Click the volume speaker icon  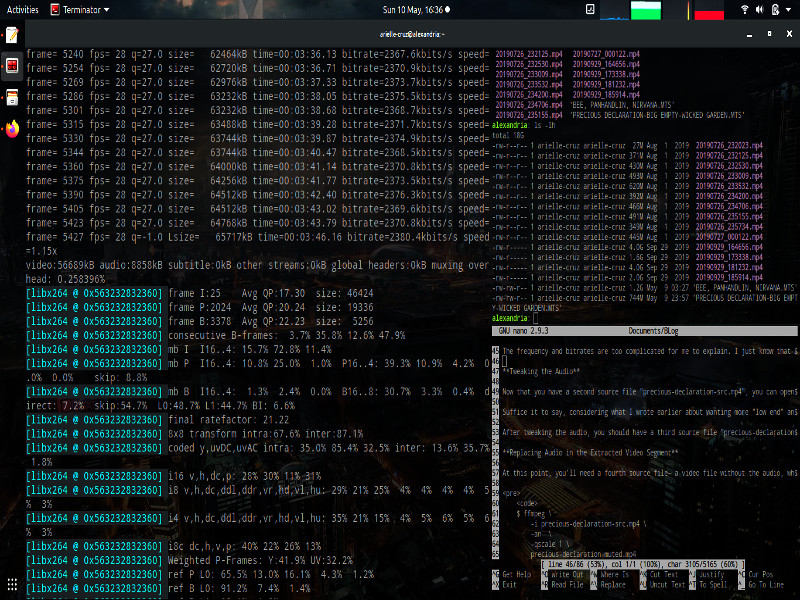760,10
